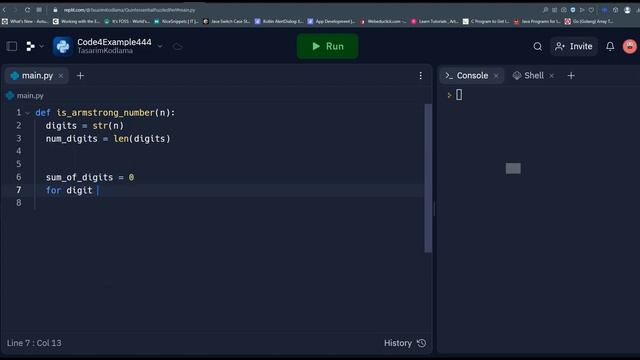
Task: Click the Line 7 : Col 13 status
Action: pyautogui.click(x=34, y=343)
